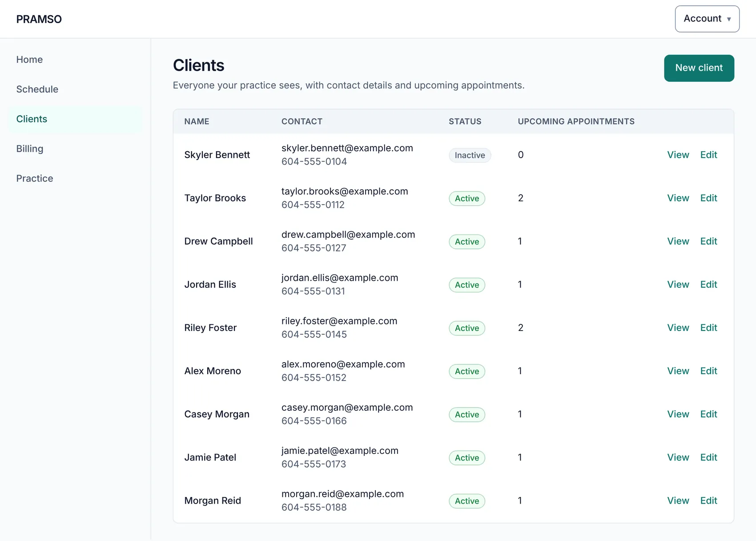Click email jordan.ellis@example.com
756x541 pixels.
click(x=340, y=278)
